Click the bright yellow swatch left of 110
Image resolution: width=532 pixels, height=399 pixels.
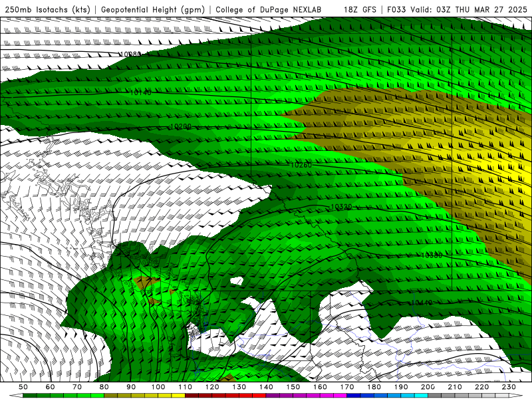click(178, 396)
